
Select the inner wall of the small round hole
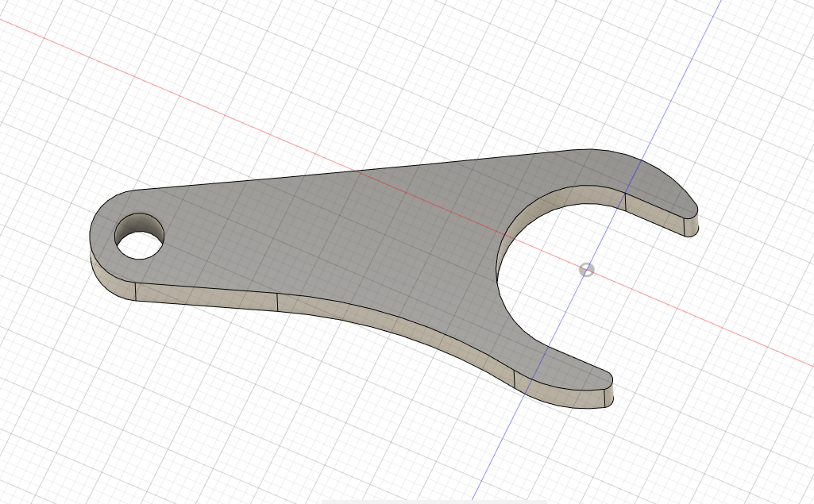(140, 225)
